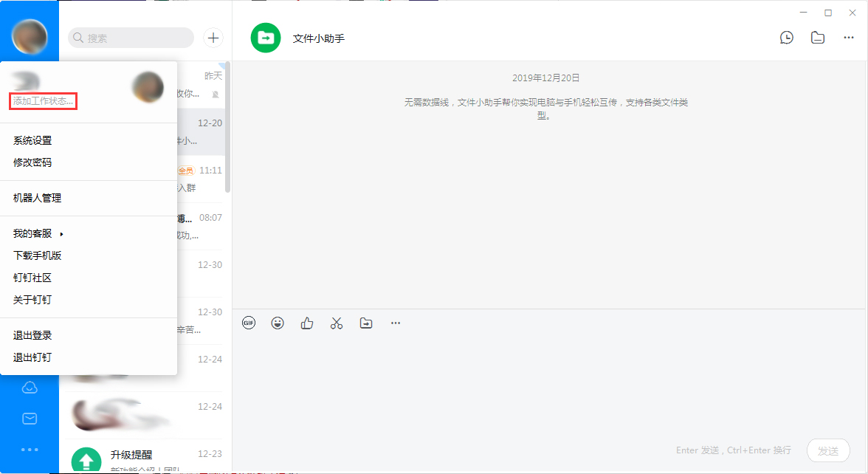The width and height of the screenshot is (868, 474).
Task: Open chat history via the clock icon
Action: click(786, 37)
